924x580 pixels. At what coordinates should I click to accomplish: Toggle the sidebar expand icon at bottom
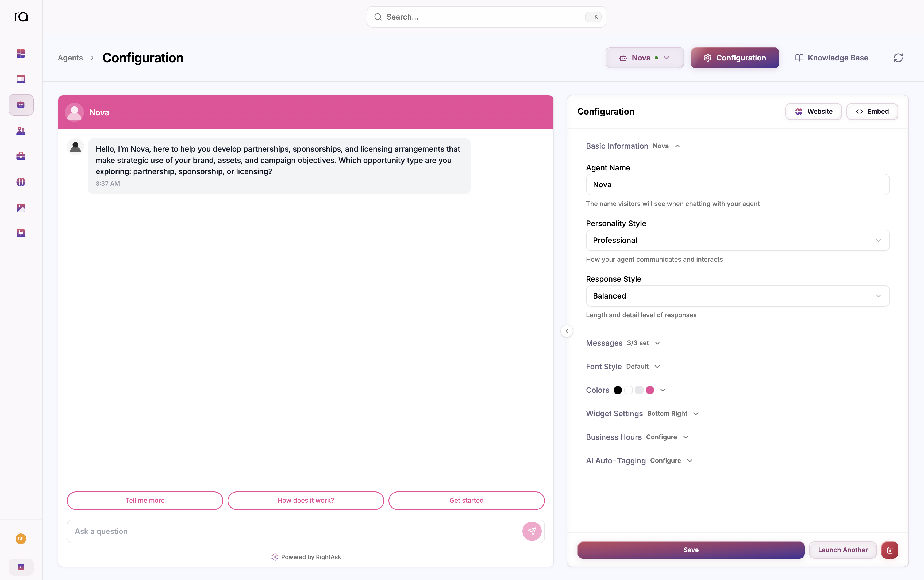[x=21, y=567]
